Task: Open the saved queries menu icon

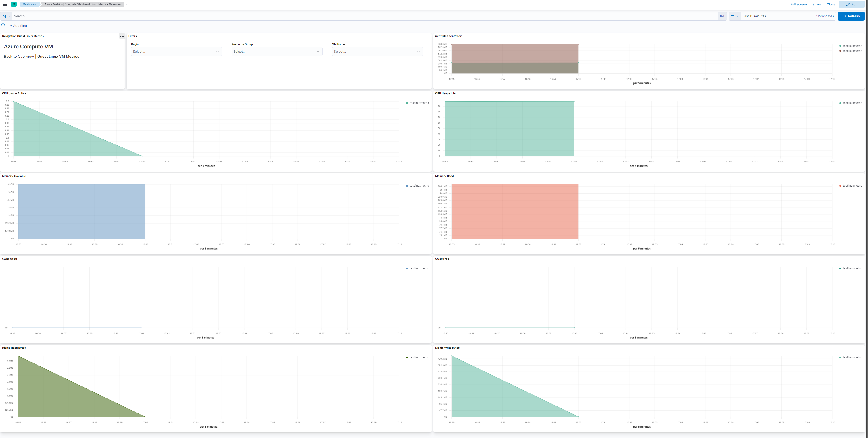Action: (x=6, y=16)
